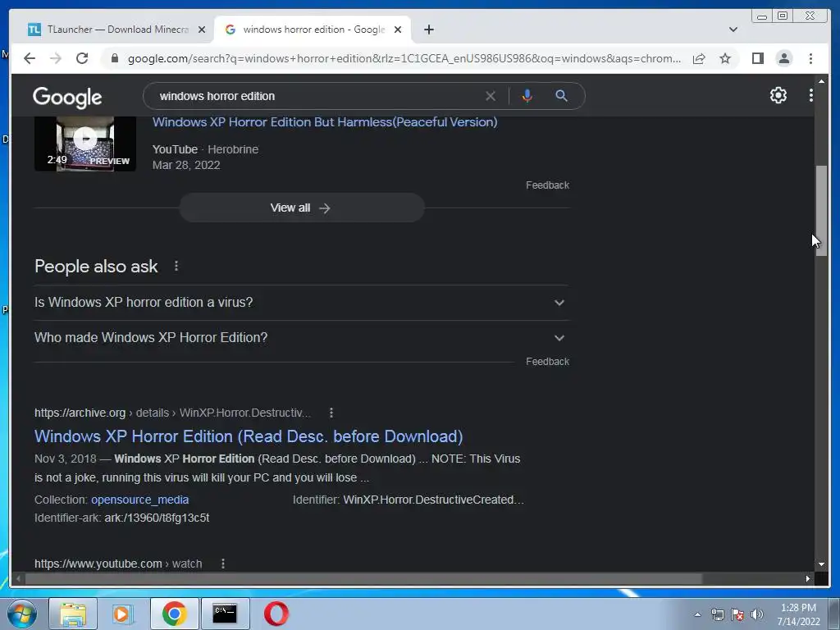Screen dimensions: 840x630
Task: Click the YouTube source label
Action: 175,149
